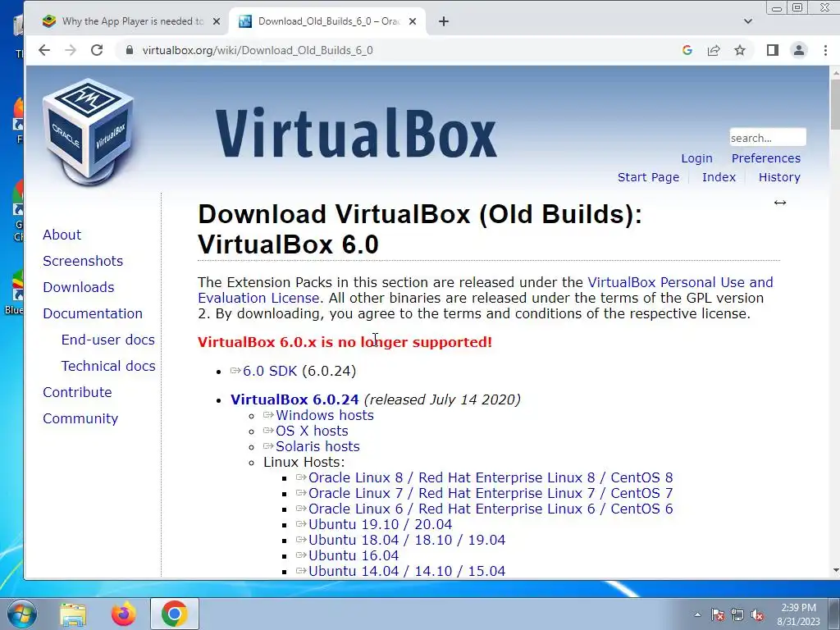View site info padlock icon
Screen dimensions: 840x630
tap(129, 50)
